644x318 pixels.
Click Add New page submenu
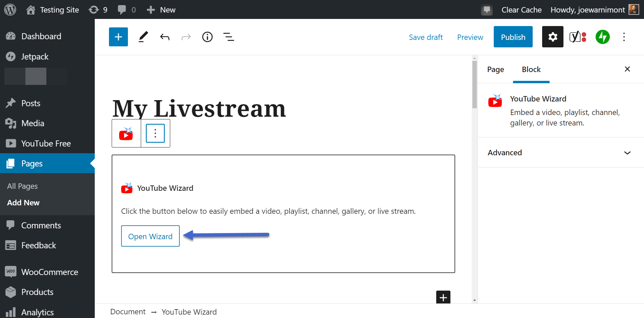click(23, 203)
